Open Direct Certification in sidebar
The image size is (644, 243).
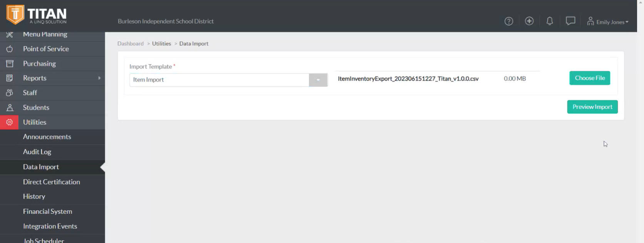coord(52,182)
